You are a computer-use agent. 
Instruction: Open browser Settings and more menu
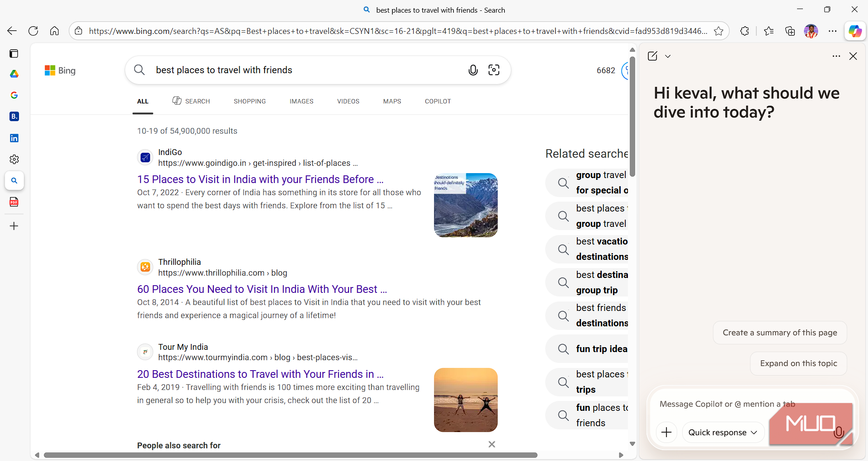click(x=832, y=31)
